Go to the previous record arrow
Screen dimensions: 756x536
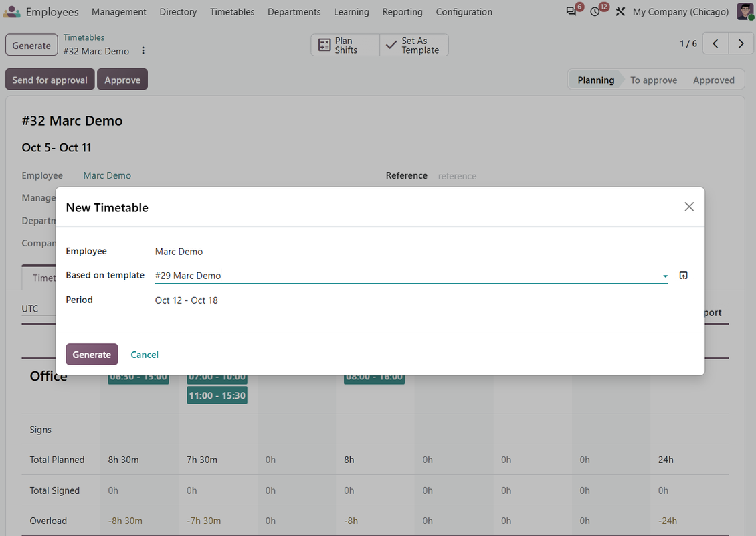(715, 44)
